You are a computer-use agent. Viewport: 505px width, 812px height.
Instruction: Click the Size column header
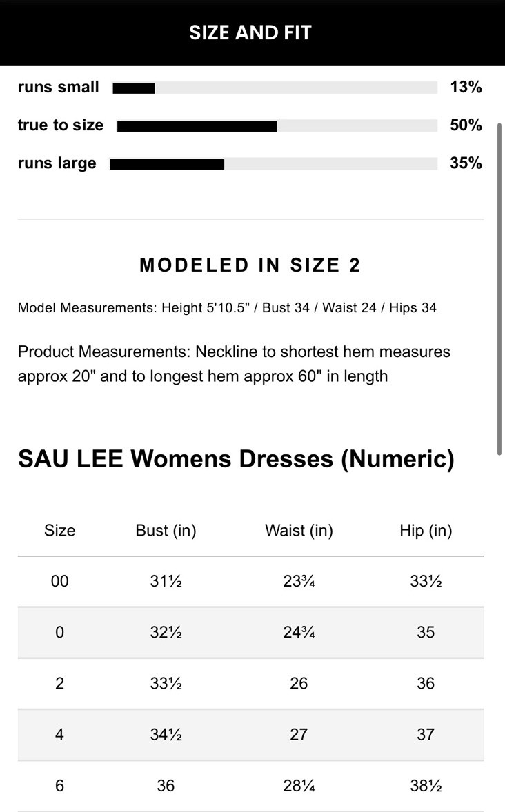(59, 530)
